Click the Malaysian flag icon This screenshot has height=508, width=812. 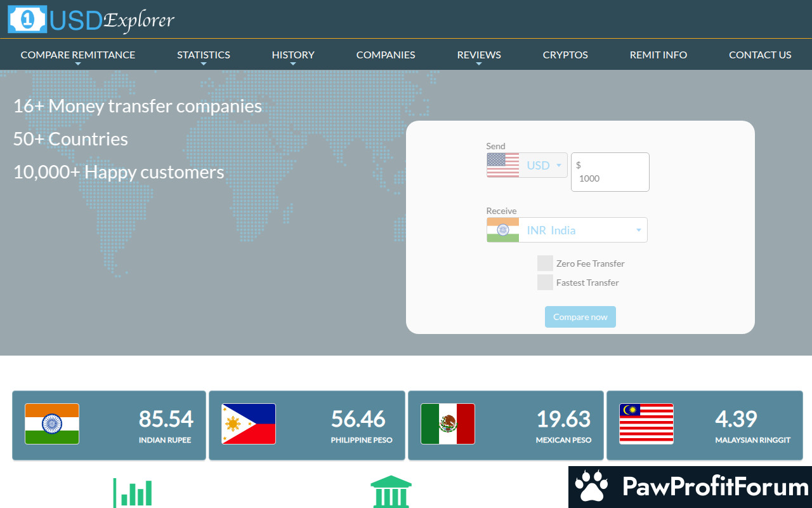tap(646, 424)
